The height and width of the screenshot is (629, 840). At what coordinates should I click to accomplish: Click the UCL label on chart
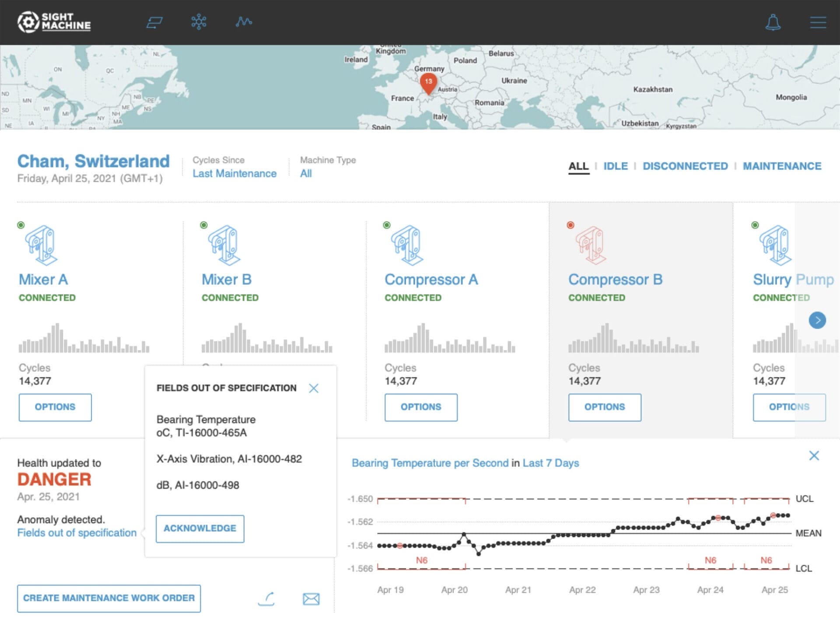click(x=804, y=499)
